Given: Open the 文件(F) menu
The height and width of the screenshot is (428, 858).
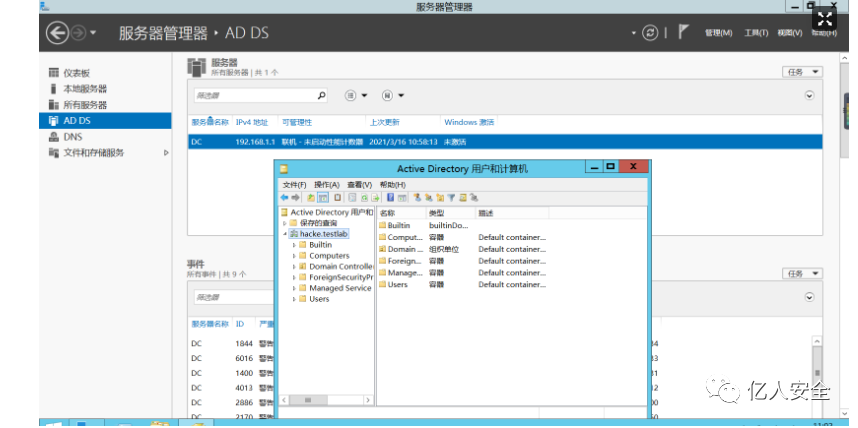Looking at the screenshot, I should click(x=294, y=185).
